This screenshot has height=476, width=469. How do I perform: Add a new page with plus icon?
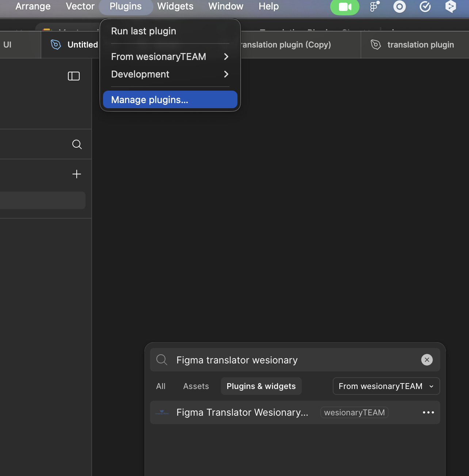point(77,174)
